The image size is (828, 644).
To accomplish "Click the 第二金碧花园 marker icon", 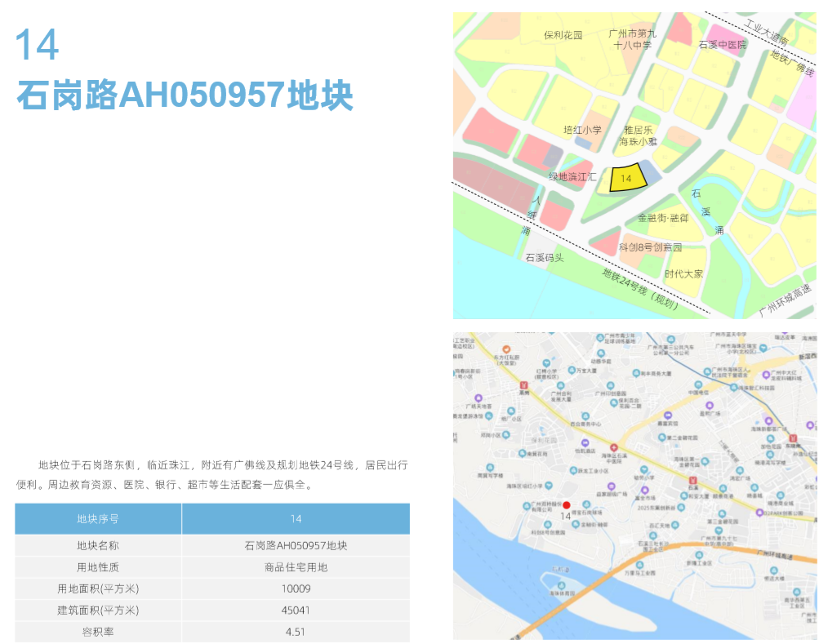I will 661,437.
